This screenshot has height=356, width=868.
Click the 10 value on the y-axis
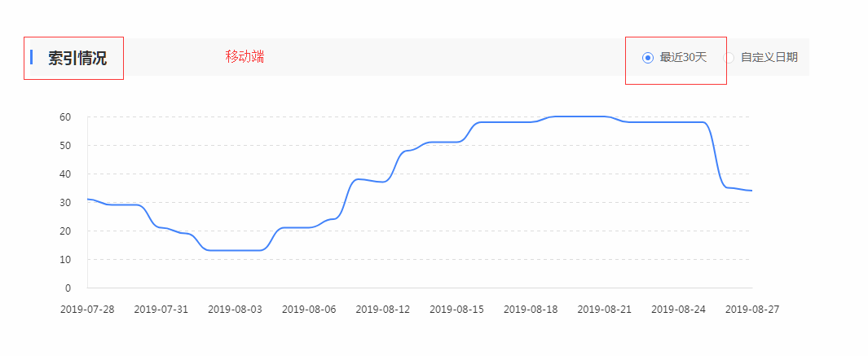point(65,260)
